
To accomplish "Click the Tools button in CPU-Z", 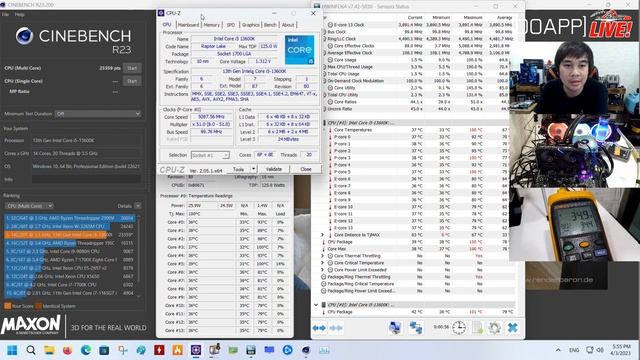I will tap(238, 169).
